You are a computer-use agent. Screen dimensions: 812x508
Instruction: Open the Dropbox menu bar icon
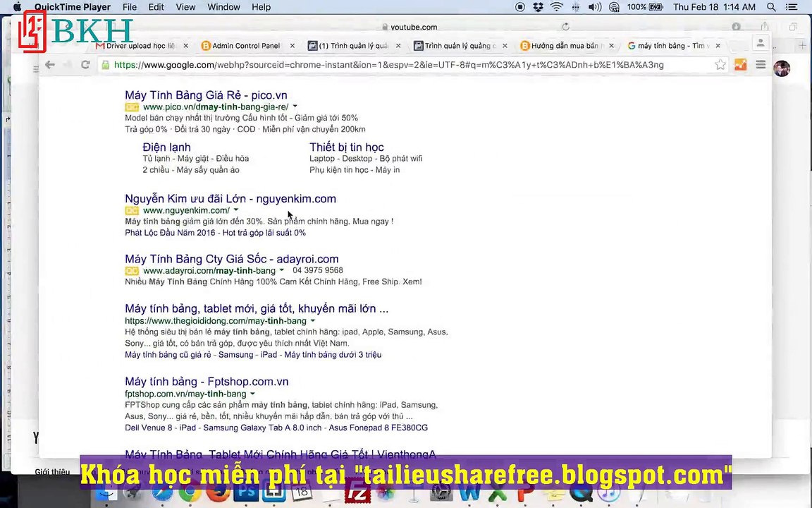click(x=538, y=7)
